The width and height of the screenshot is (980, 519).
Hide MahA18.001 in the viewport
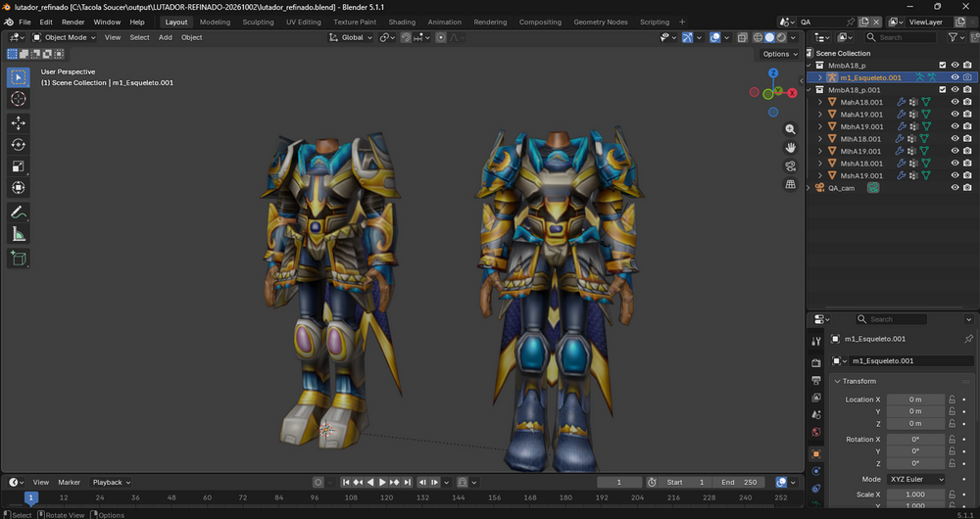pyautogui.click(x=955, y=102)
